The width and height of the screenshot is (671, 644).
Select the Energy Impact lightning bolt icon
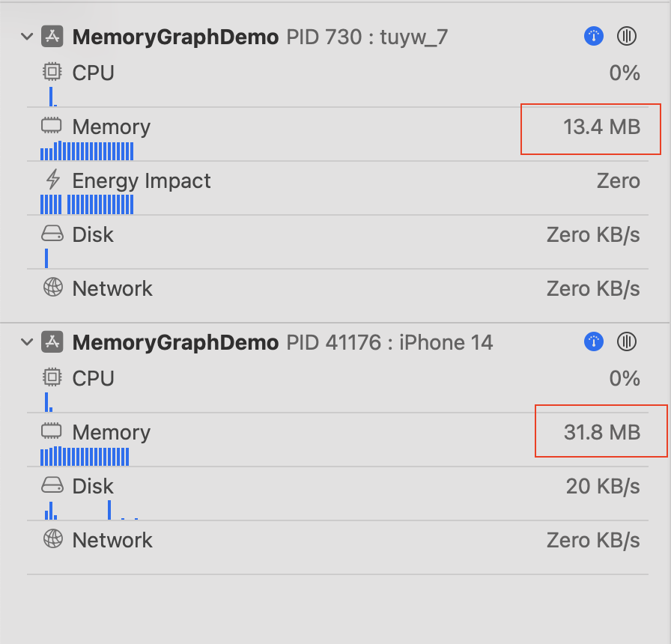(52, 180)
